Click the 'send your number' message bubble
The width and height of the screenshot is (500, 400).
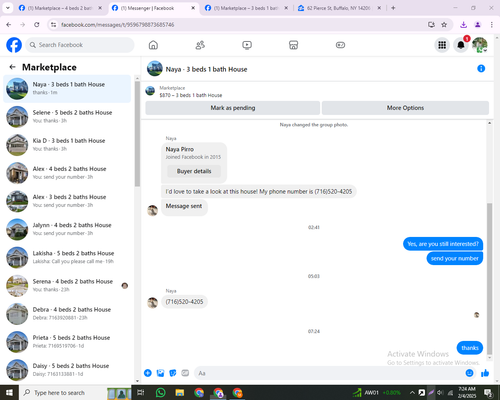click(455, 258)
